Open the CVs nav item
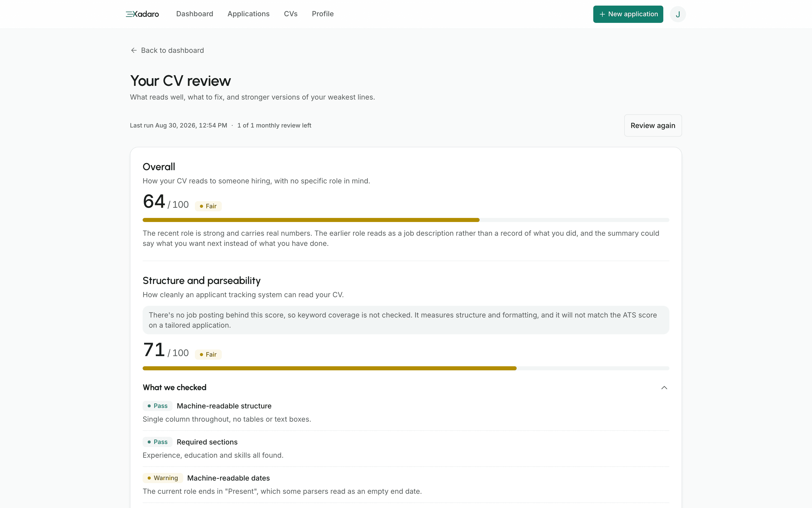This screenshot has width=812, height=508. [291, 14]
